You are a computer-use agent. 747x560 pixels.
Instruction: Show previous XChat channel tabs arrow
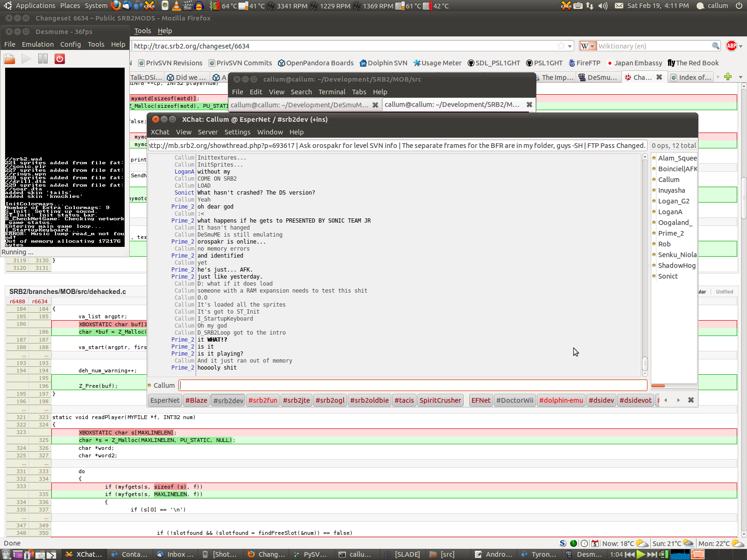click(x=666, y=400)
